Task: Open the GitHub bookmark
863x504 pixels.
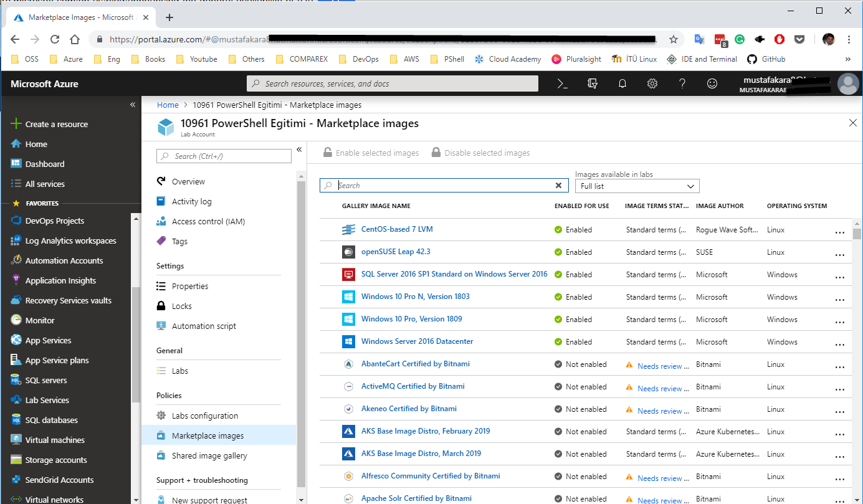Action: pos(766,59)
